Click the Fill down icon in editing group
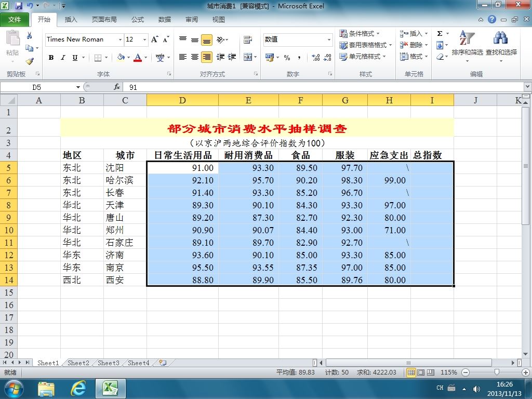 point(440,45)
